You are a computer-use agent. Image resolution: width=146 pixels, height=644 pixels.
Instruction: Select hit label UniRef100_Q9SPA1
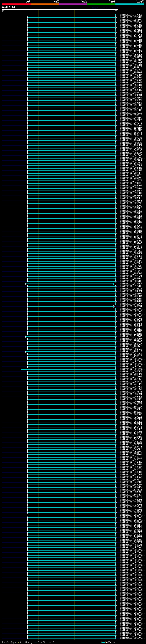click(x=131, y=25)
